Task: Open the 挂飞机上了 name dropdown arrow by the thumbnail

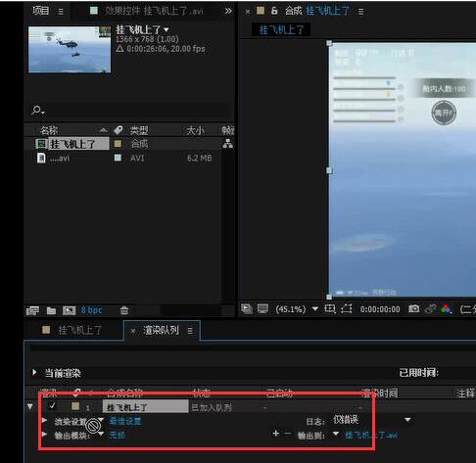Action: (x=167, y=29)
